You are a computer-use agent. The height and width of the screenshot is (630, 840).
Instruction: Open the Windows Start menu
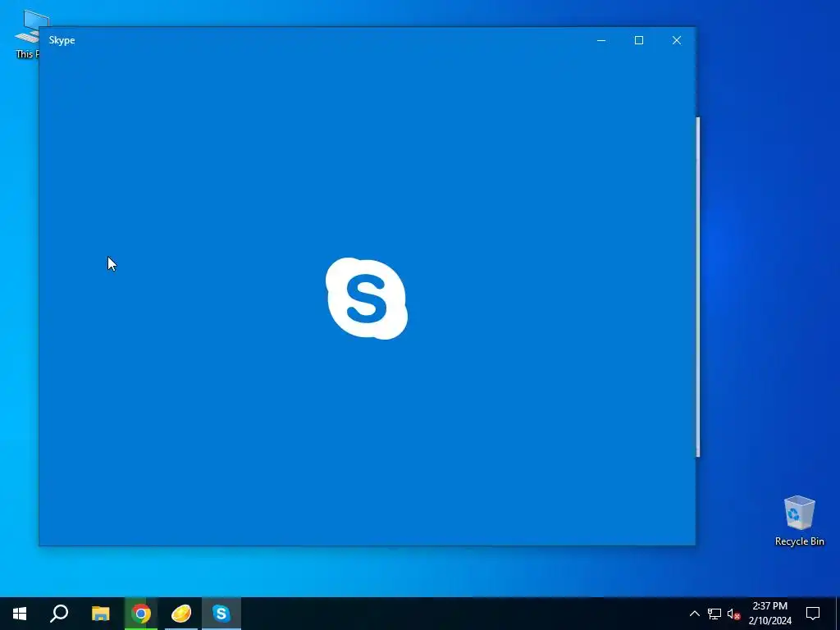20,614
